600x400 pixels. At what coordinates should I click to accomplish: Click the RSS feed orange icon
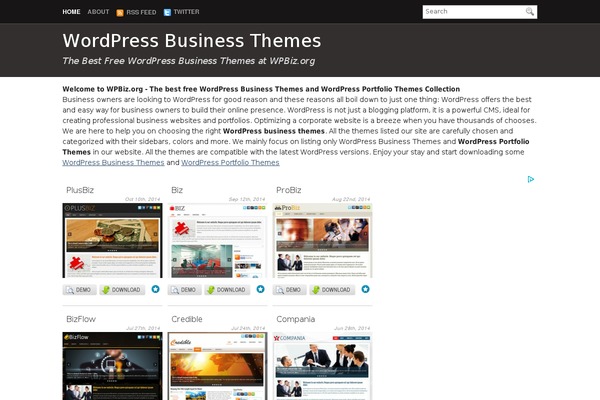[120, 13]
